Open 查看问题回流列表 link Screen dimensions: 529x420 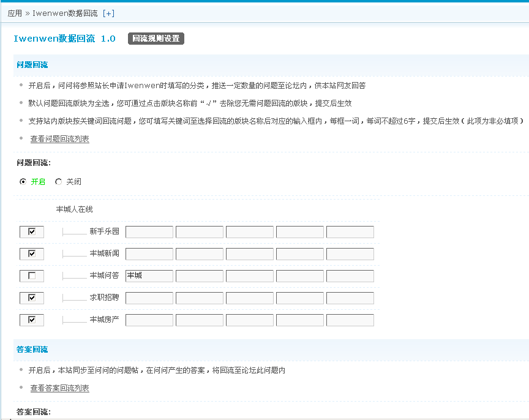point(60,139)
